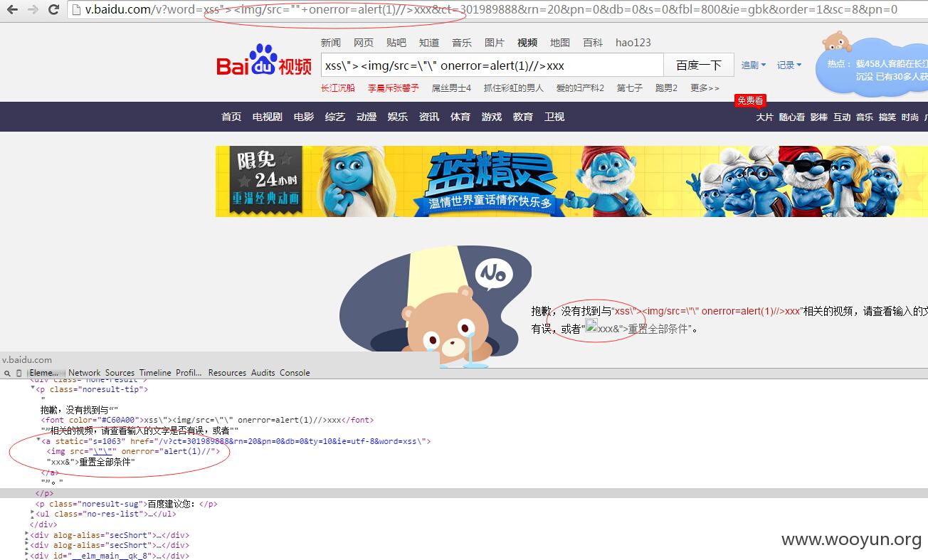This screenshot has width=928, height=560.
Task: Click the 抓住彩虹的男人 hot search link
Action: [513, 88]
